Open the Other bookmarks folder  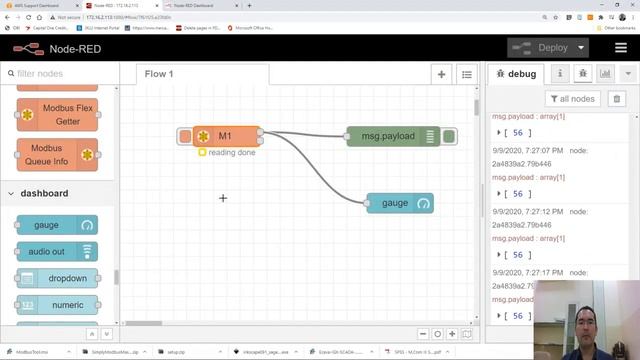click(616, 28)
